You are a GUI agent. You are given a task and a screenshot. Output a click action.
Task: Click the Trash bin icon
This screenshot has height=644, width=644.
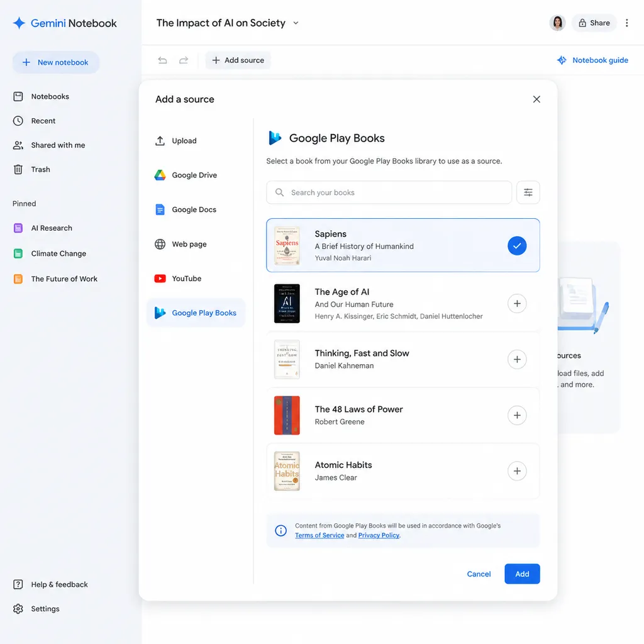click(x=18, y=169)
